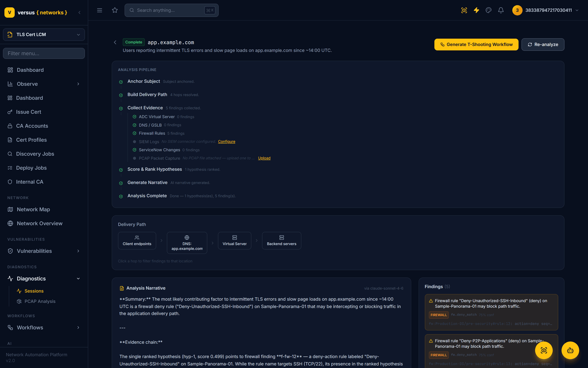The height and width of the screenshot is (368, 588).
Task: Open the floating robot assistant button
Action: pyautogui.click(x=570, y=350)
